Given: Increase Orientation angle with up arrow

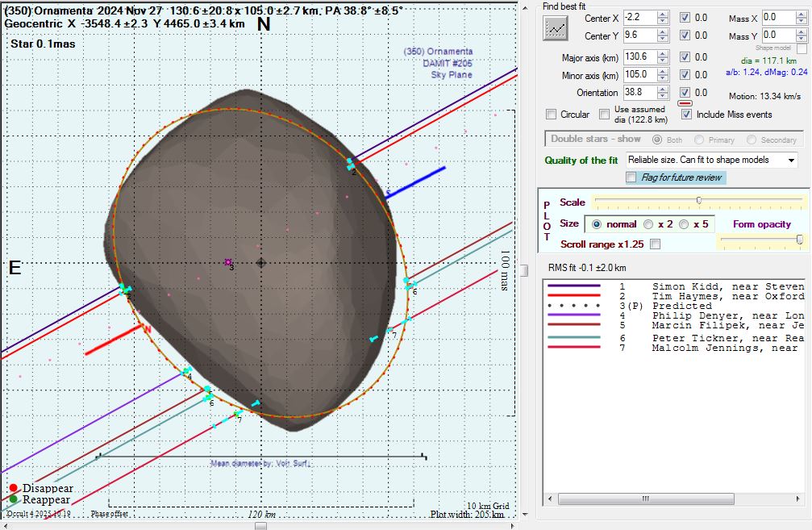Looking at the screenshot, I should [663, 89].
